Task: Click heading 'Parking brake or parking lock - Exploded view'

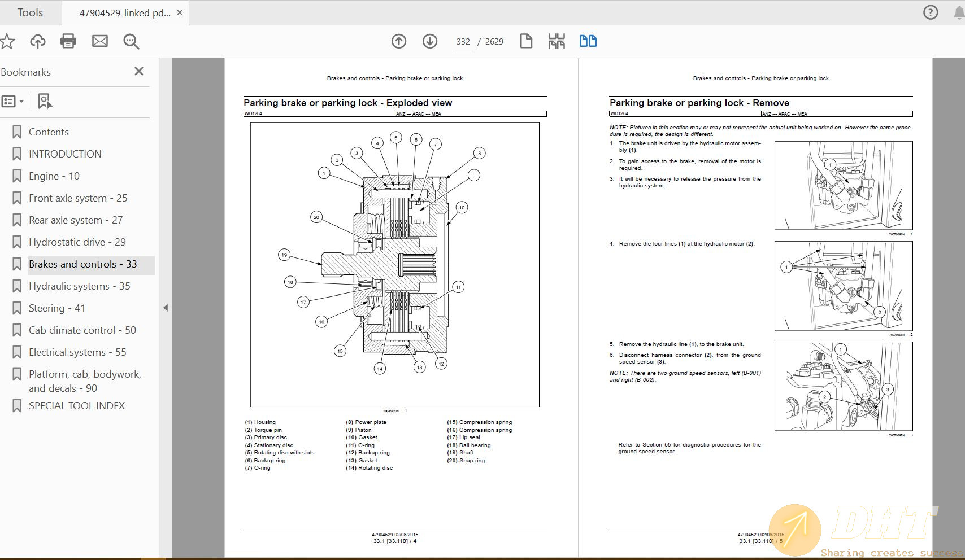Action: (x=347, y=103)
